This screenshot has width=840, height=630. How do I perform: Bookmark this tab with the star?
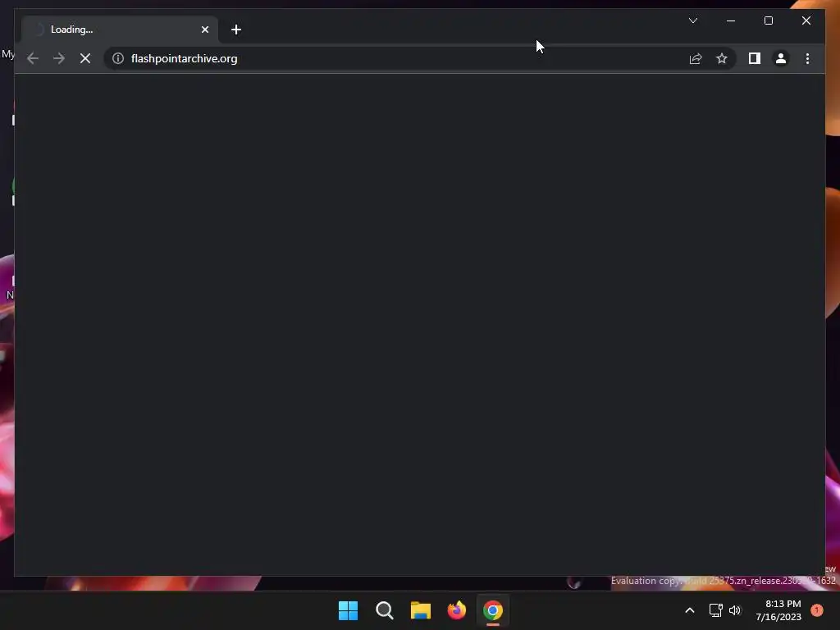tap(722, 58)
